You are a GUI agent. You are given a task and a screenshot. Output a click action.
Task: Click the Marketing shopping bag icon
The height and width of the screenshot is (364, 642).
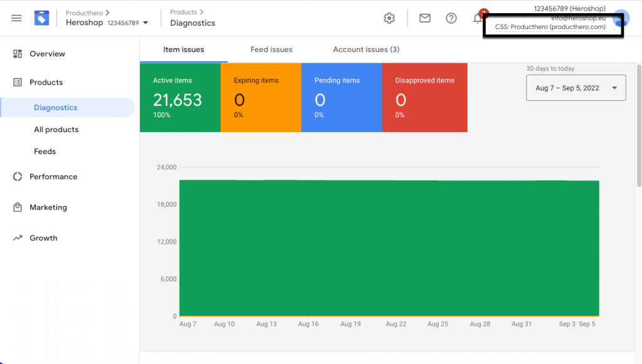pos(17,207)
